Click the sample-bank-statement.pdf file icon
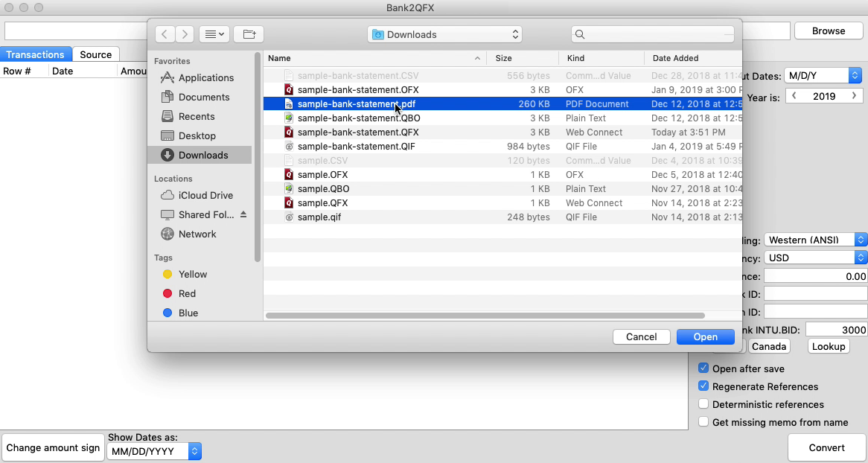Viewport: 868px width, 463px height. 288,104
